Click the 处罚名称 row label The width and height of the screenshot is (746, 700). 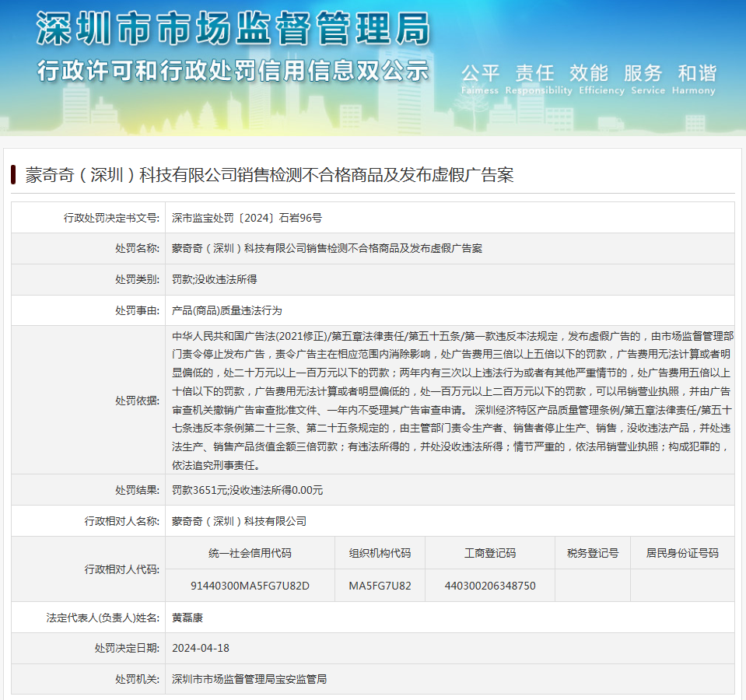[138, 248]
